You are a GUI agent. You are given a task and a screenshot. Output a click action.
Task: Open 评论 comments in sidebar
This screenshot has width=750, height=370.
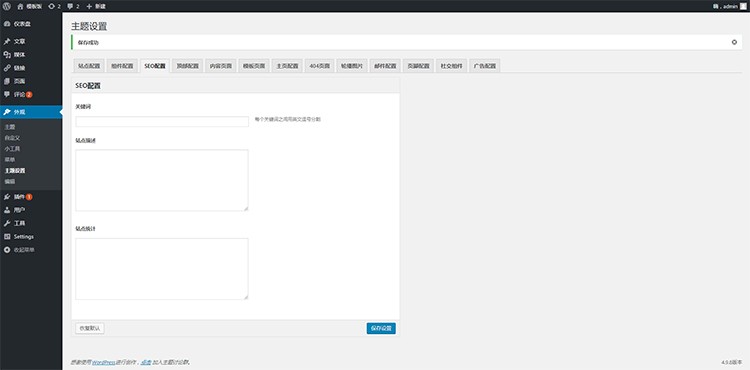click(x=31, y=95)
